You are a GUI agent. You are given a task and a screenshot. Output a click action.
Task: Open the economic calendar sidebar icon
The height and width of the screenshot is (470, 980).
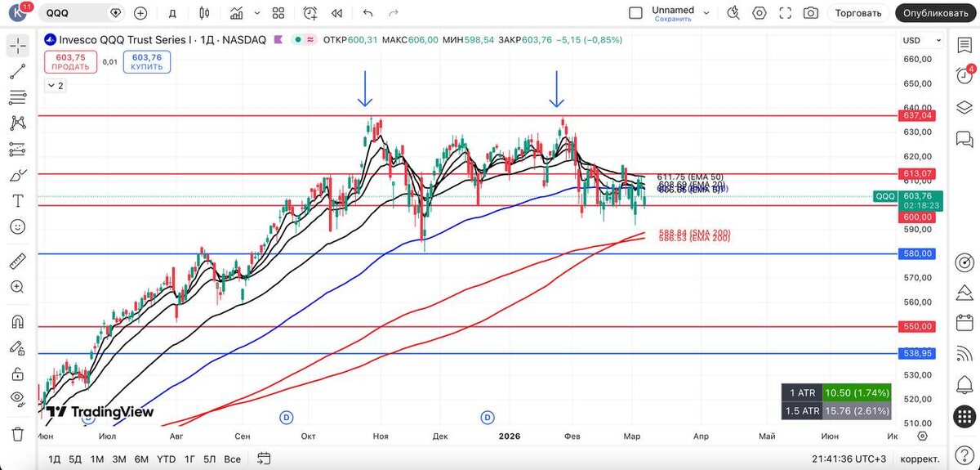coord(964,323)
